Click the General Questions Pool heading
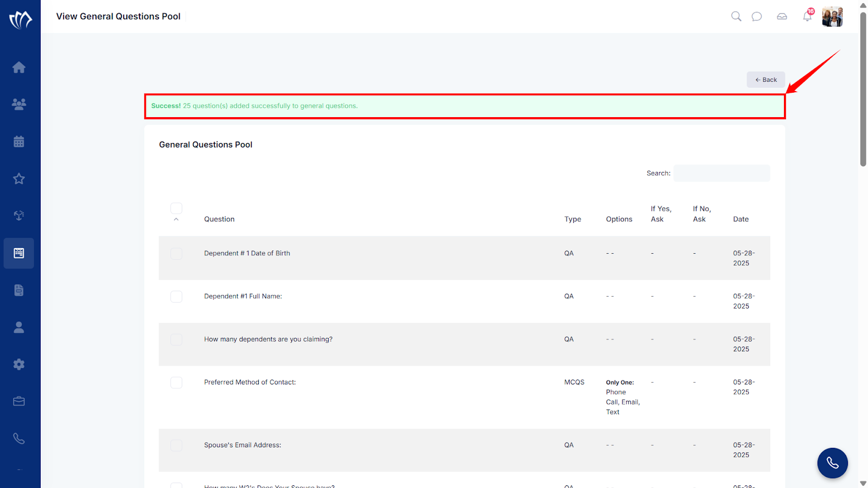The width and height of the screenshot is (868, 488). 206,145
